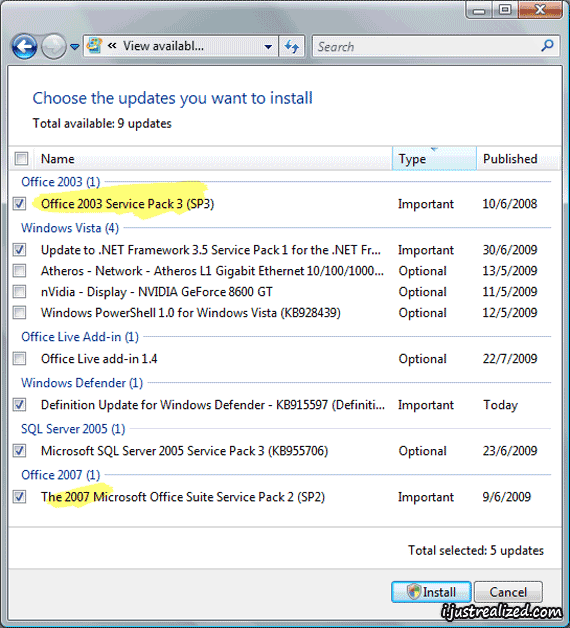Uncheck the .NET Framework 3.5 update
The height and width of the screenshot is (628, 570).
(20, 250)
